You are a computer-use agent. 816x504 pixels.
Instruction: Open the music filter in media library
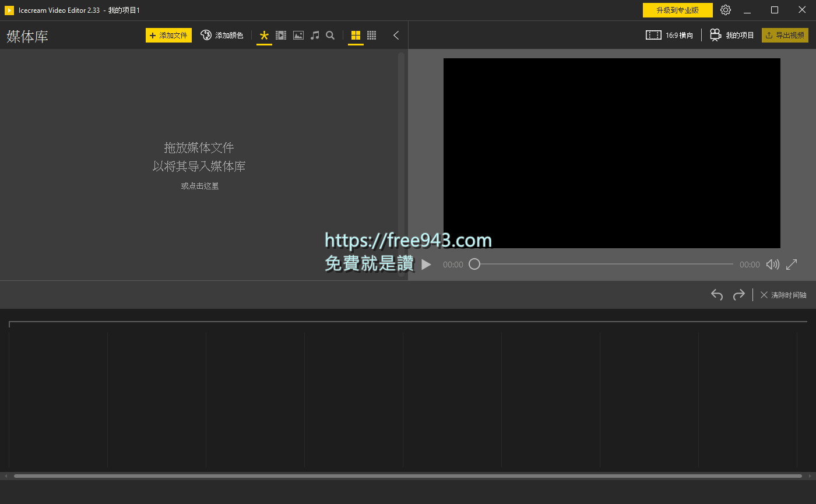point(314,35)
